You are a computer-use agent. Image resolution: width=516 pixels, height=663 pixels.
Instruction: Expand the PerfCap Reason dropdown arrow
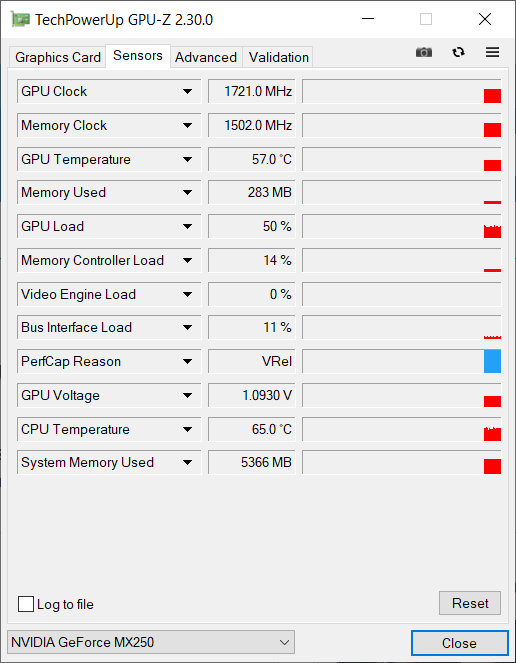coord(187,362)
